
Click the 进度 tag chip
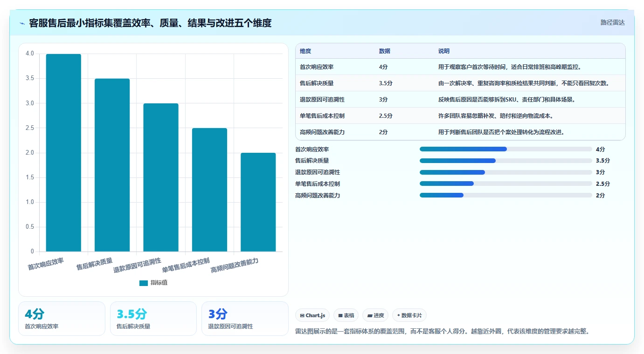[375, 315]
